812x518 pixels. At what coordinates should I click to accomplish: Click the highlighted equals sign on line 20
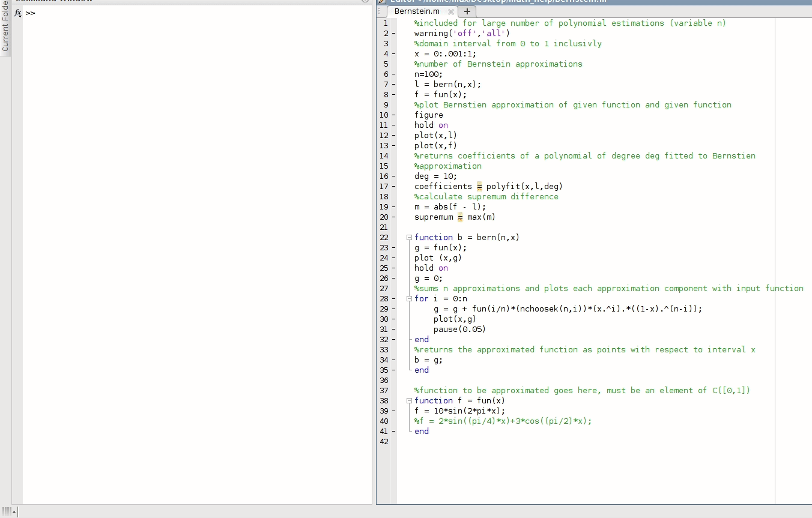[x=460, y=217]
